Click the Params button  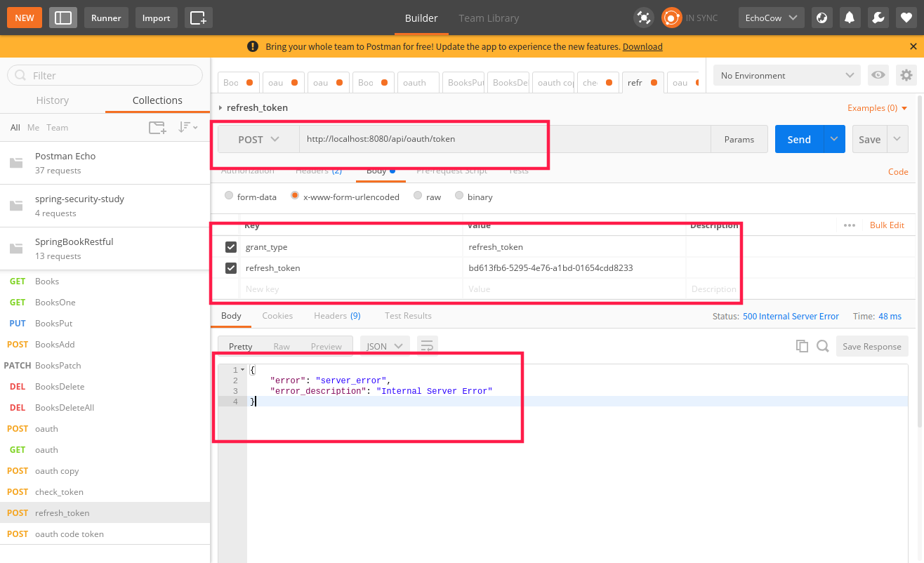[739, 139]
